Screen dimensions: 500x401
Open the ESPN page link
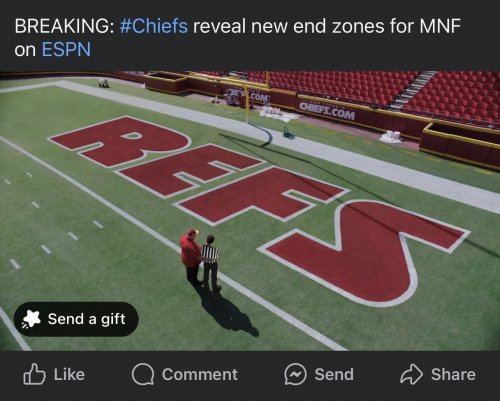point(66,50)
